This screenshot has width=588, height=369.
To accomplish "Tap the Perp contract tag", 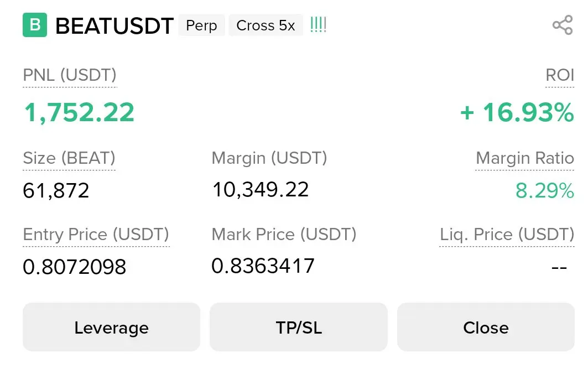I will click(201, 25).
